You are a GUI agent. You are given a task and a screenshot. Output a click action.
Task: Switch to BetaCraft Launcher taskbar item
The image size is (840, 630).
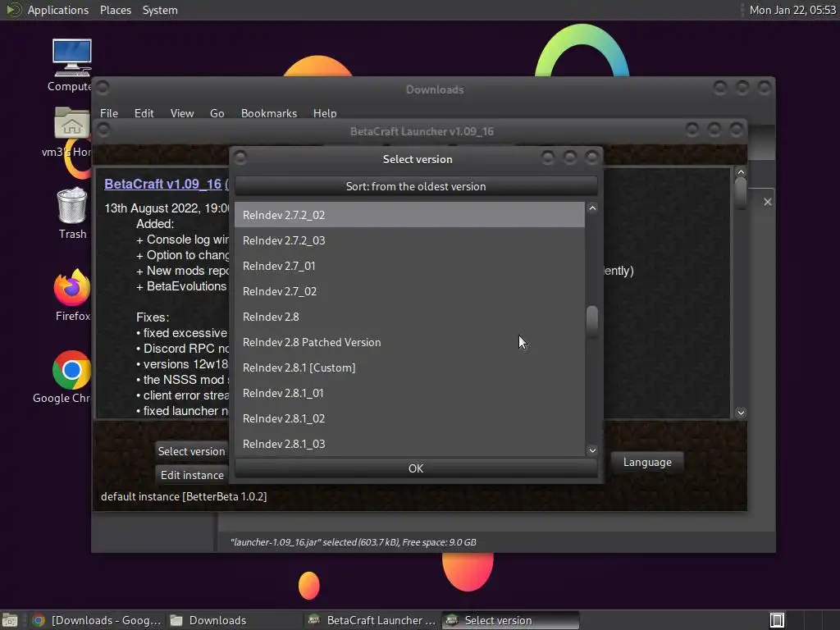[372, 620]
